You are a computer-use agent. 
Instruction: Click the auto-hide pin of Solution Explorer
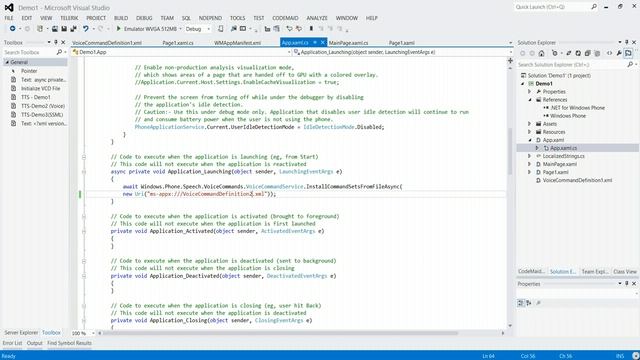[x=627, y=42]
